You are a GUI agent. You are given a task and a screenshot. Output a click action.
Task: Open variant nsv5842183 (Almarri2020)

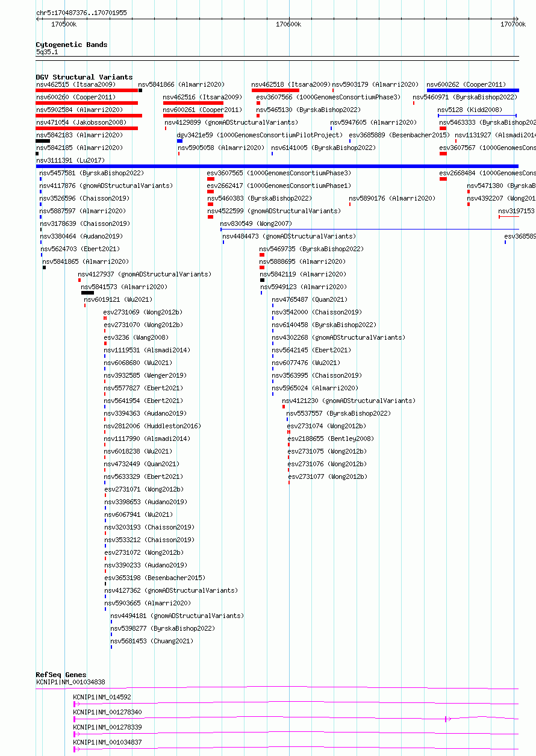pos(79,135)
